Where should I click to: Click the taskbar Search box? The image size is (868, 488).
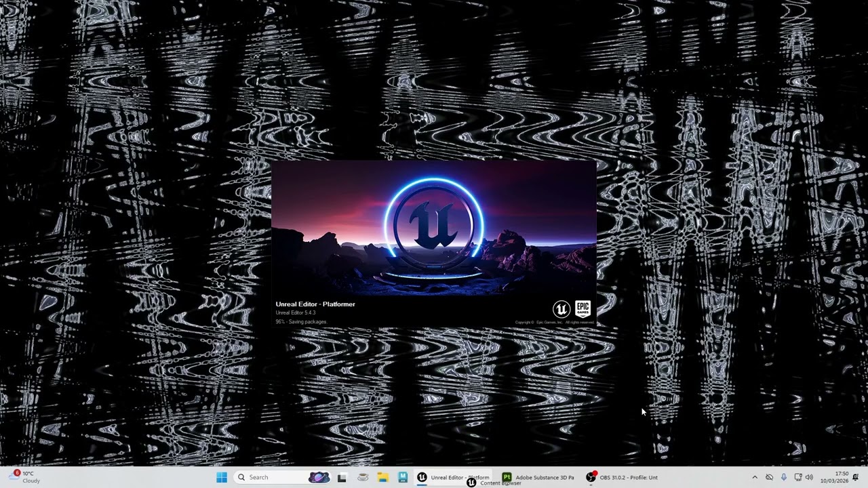pos(282,477)
